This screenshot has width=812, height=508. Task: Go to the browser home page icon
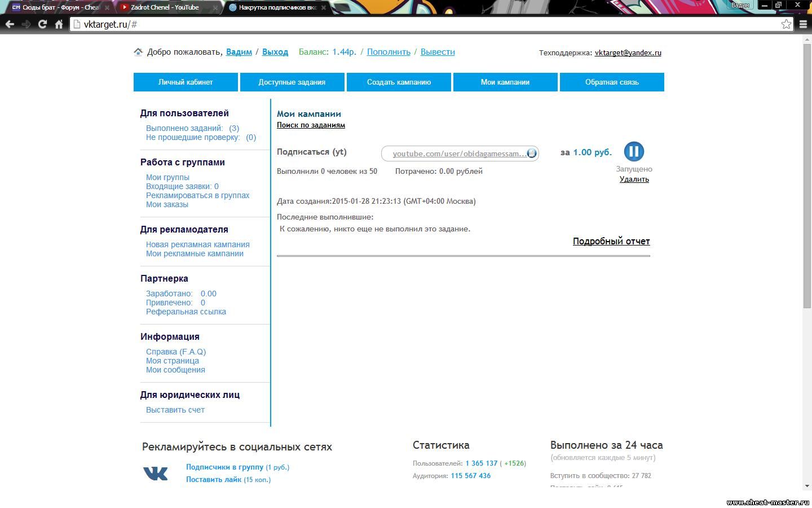tap(59, 24)
